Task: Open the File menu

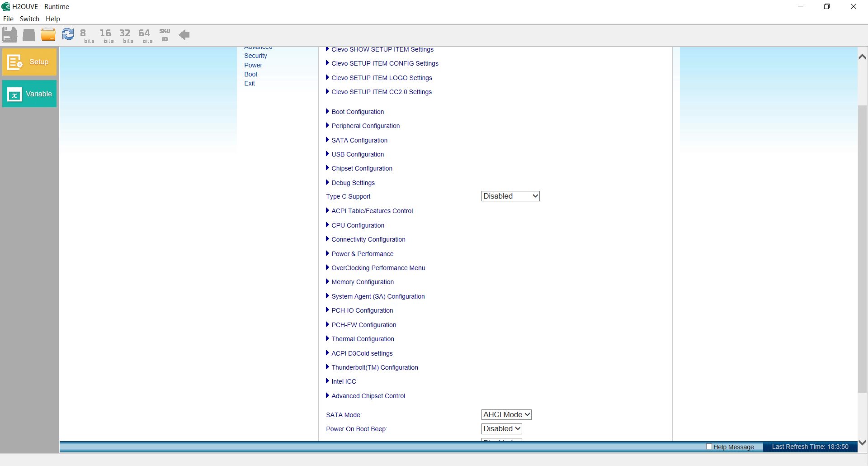Action: (8, 19)
